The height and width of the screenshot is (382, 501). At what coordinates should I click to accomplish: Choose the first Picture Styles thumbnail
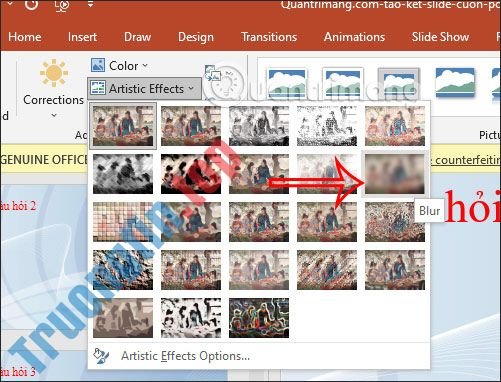(287, 83)
